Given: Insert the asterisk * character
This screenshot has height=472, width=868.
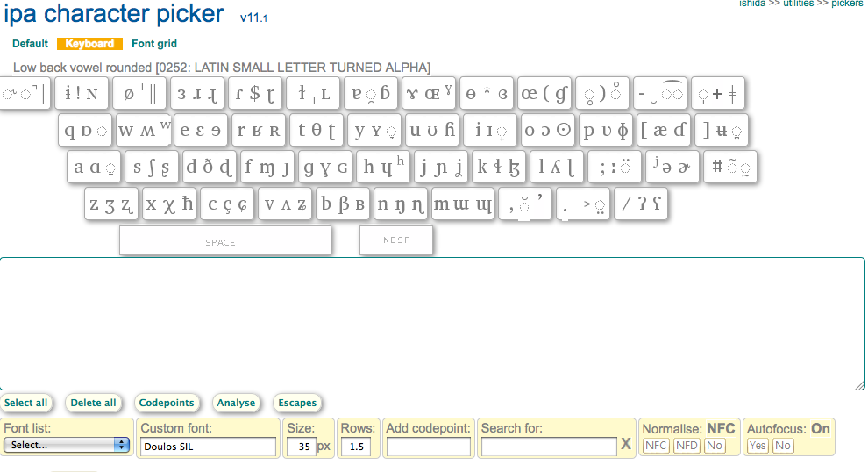Looking at the screenshot, I should pyautogui.click(x=487, y=91).
